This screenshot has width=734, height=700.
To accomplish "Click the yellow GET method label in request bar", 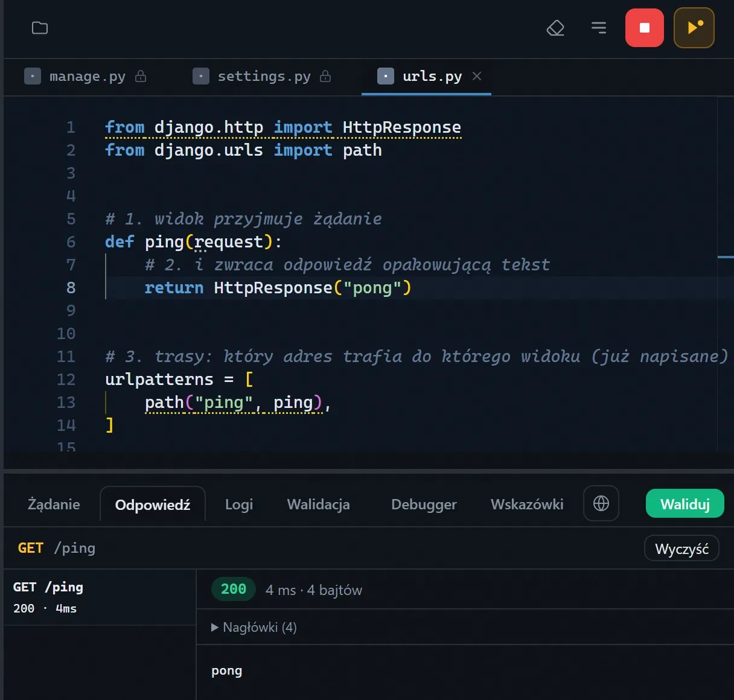I will point(31,548).
